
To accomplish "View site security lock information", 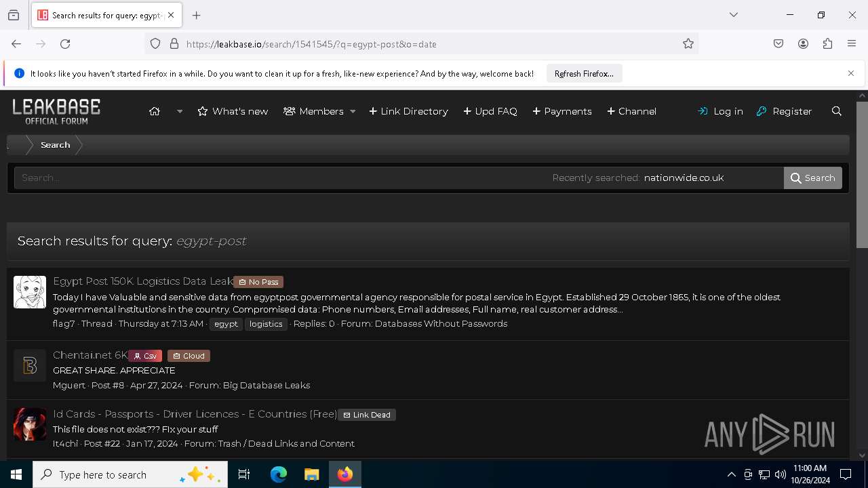I will tap(174, 44).
